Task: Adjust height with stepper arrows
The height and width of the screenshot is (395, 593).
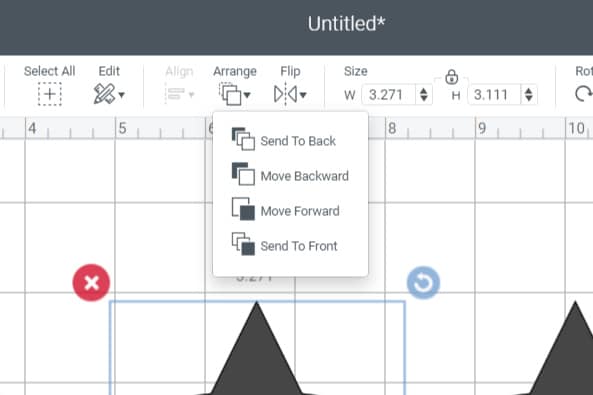Action: [x=529, y=95]
